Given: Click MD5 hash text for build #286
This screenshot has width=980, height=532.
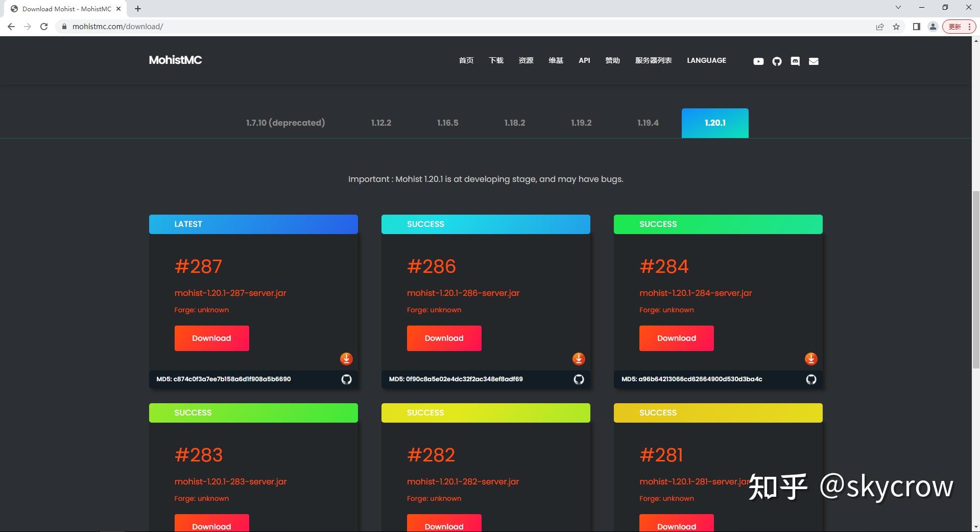Looking at the screenshot, I should pos(456,379).
